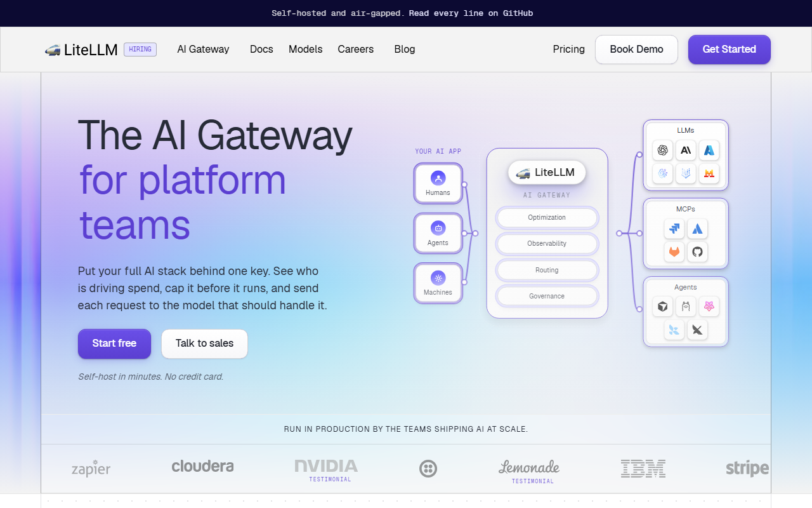Open the top GitHub announcement banner
This screenshot has height=508, width=812.
tap(402, 13)
